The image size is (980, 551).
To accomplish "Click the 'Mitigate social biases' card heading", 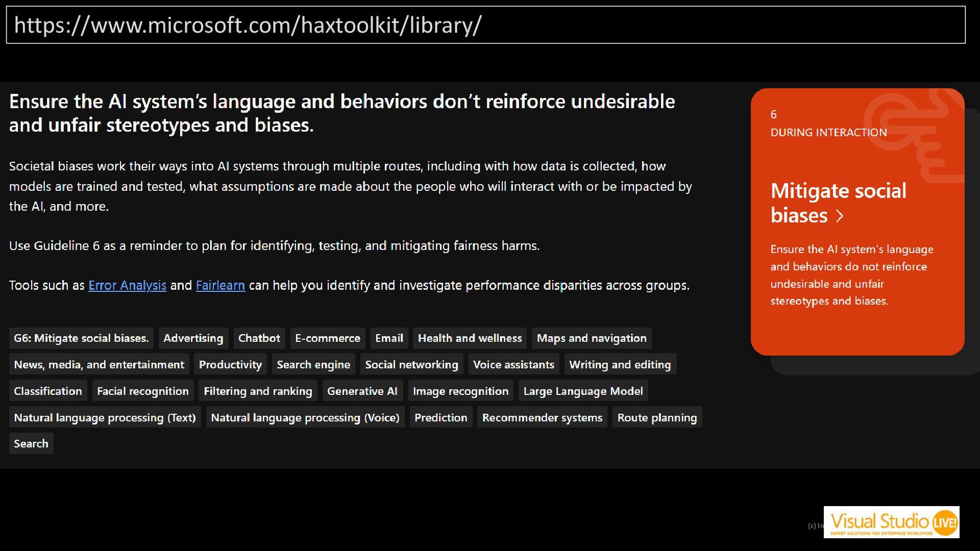I will click(838, 203).
